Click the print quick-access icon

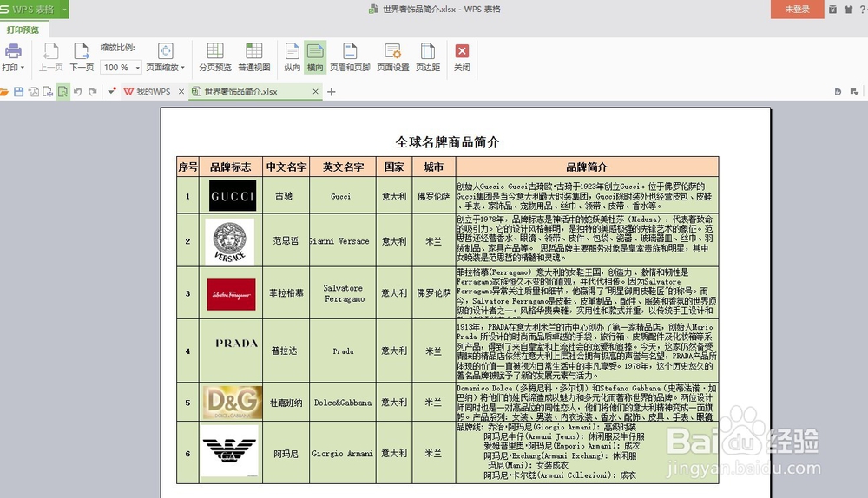(48, 92)
